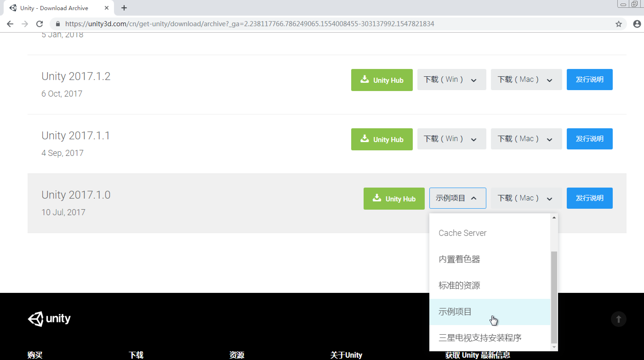Click the 关于Unity footer heading
Screen dimensions: 644x360
pos(346,355)
